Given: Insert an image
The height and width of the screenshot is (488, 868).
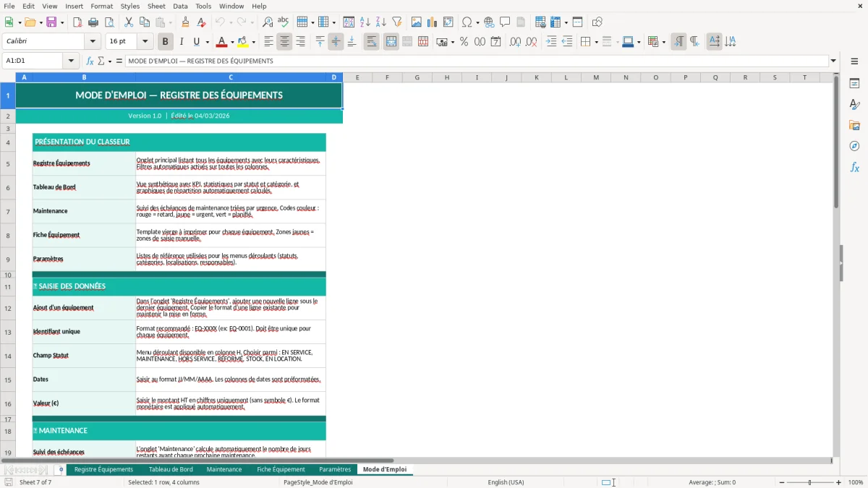Looking at the screenshot, I should (x=417, y=22).
